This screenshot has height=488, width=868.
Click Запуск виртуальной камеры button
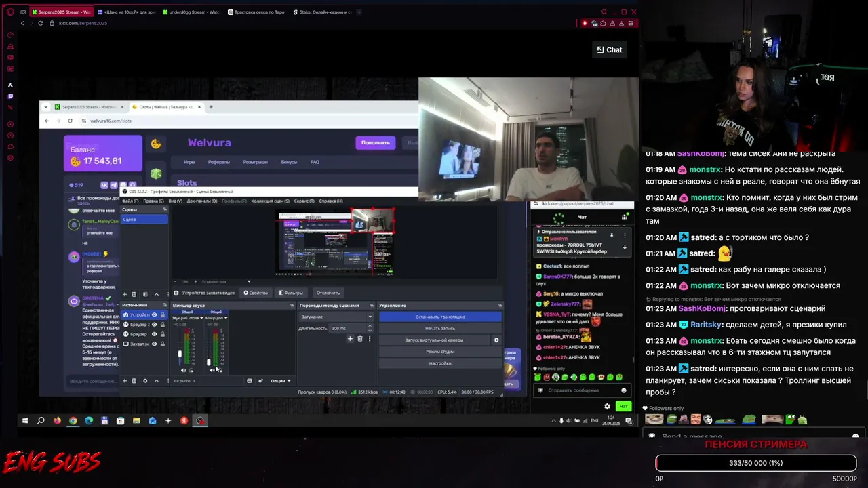coord(434,340)
